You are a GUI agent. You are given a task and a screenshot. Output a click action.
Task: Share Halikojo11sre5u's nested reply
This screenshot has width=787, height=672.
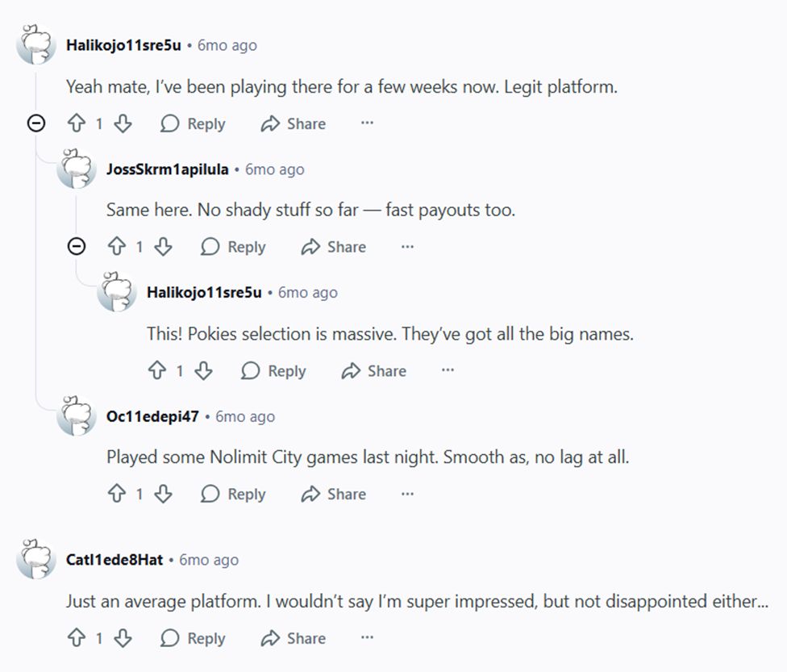(373, 371)
